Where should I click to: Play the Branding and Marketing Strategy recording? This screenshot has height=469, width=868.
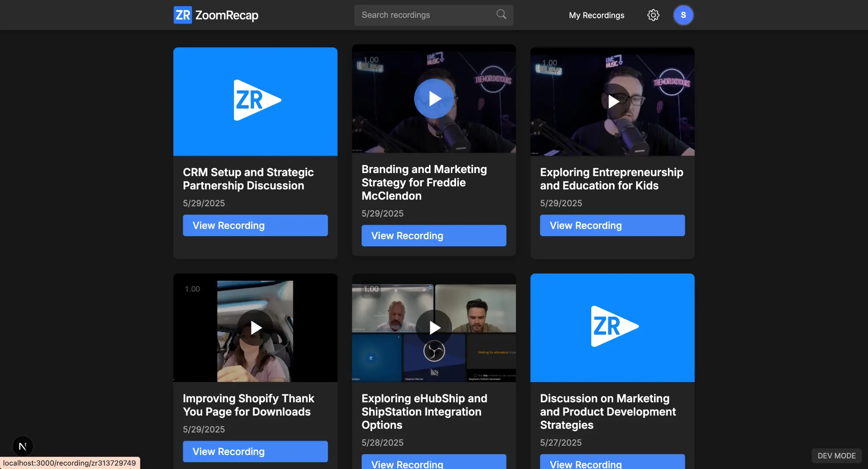(434, 98)
